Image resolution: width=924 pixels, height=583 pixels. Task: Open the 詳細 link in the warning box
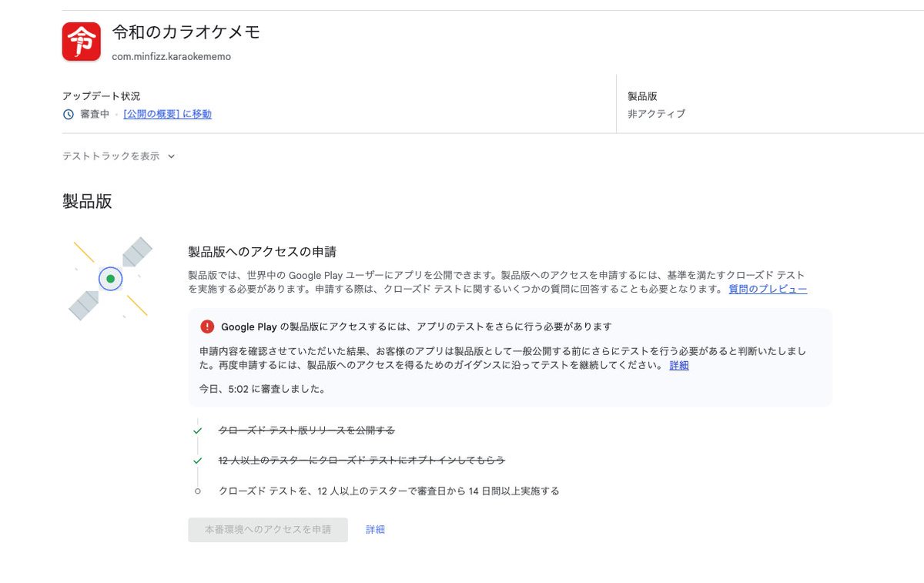click(x=679, y=365)
